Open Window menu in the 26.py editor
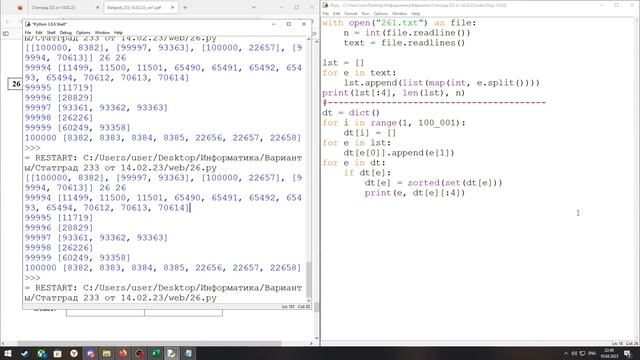Screen dimensions: 640x360 (400, 13)
